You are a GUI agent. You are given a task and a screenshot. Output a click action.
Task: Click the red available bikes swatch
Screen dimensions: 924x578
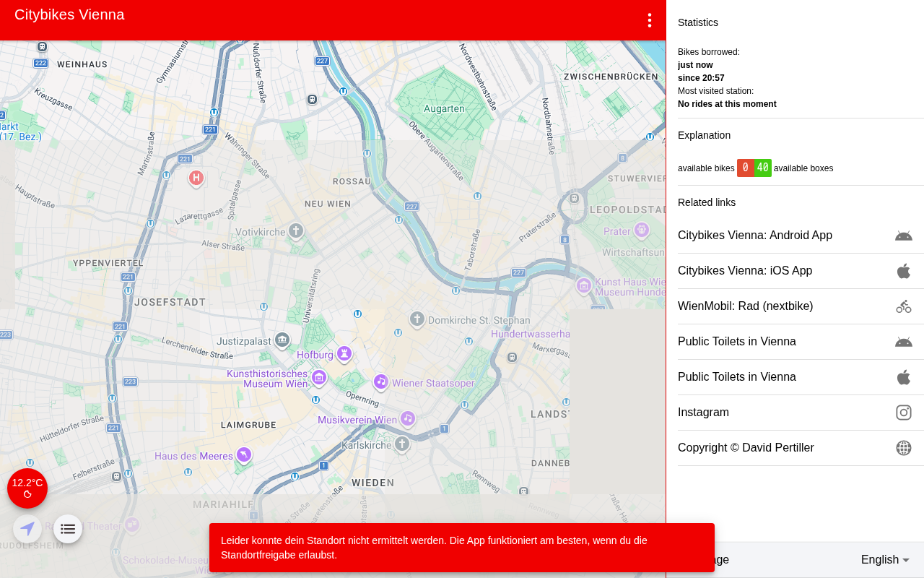click(x=745, y=168)
